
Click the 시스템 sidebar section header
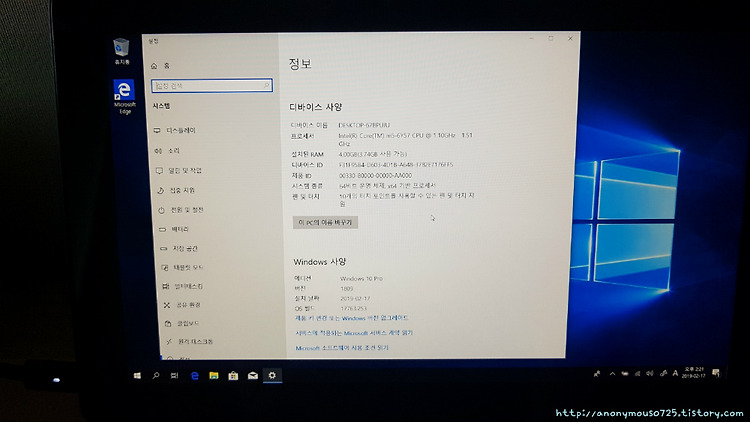[x=161, y=106]
